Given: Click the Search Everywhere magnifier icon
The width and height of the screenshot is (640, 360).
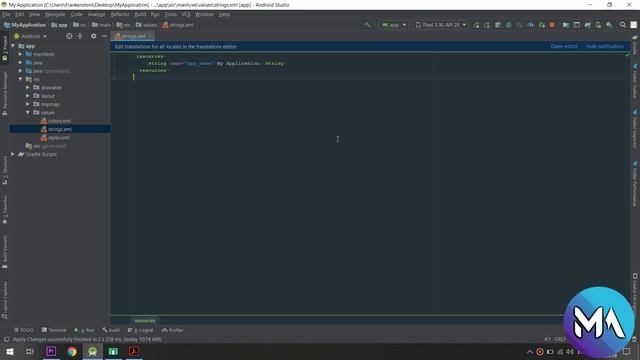Looking at the screenshot, I should click(622, 25).
